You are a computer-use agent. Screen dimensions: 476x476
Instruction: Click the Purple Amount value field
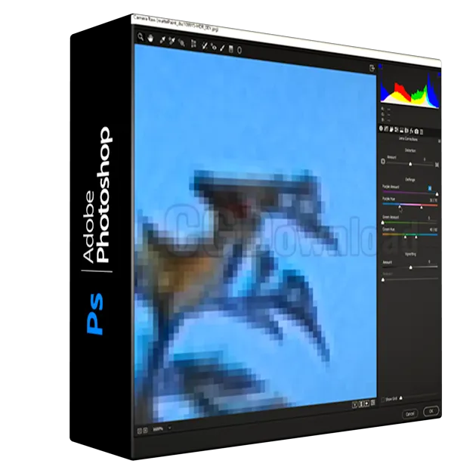(x=430, y=189)
